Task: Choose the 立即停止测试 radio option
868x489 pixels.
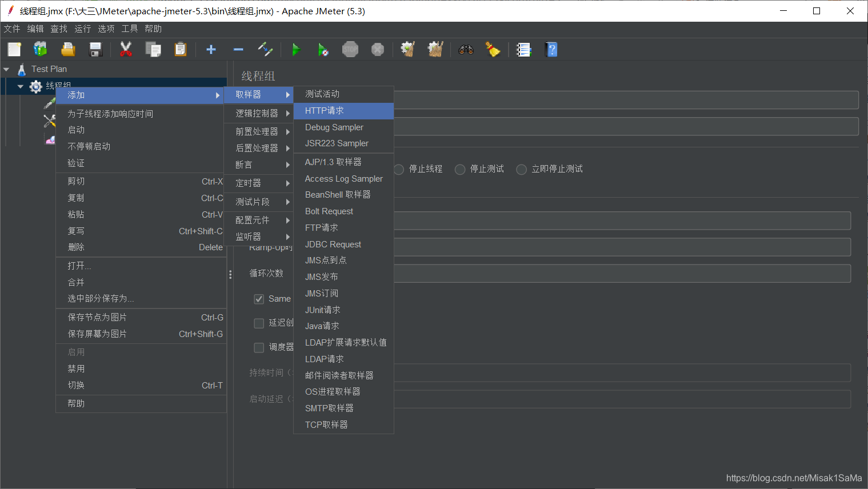Action: click(521, 169)
